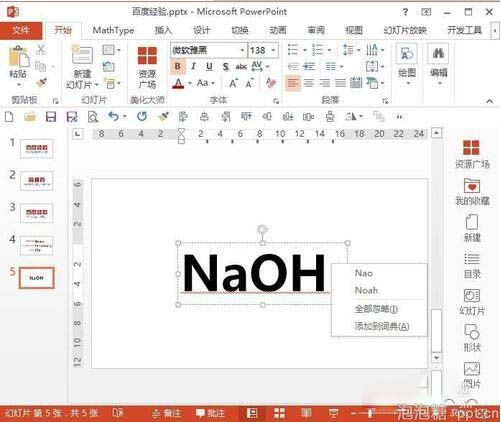This screenshot has height=422, width=501.
Task: Toggle Italic formatting
Action: [193, 67]
